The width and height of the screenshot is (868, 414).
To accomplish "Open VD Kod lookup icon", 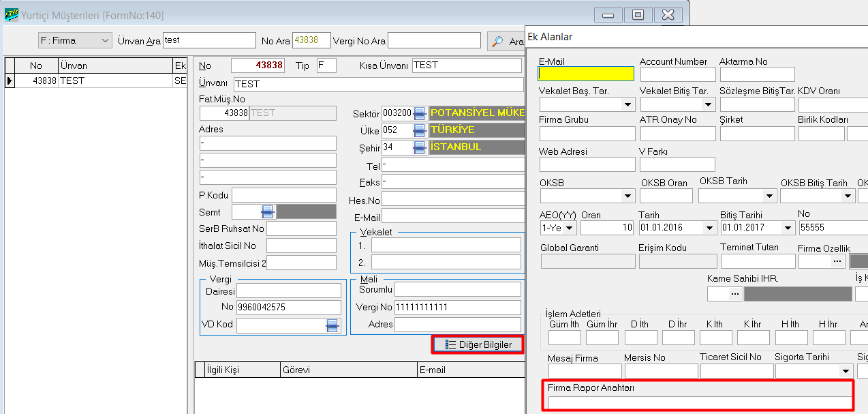I will [x=332, y=326].
